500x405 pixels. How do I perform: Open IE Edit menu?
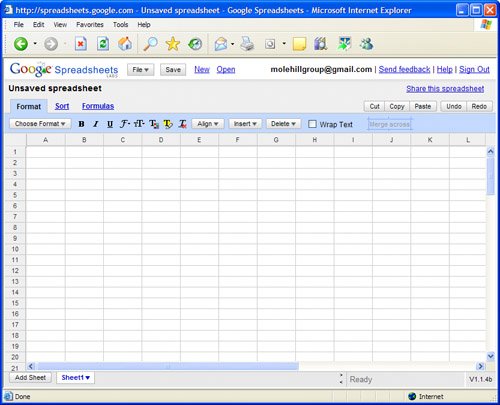pos(38,25)
